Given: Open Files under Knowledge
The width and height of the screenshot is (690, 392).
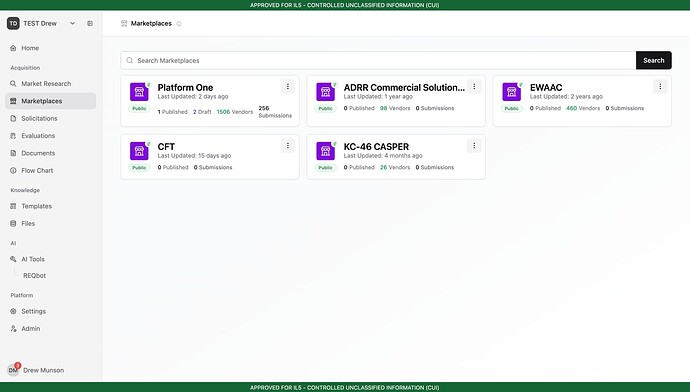Looking at the screenshot, I should pyautogui.click(x=51, y=223).
